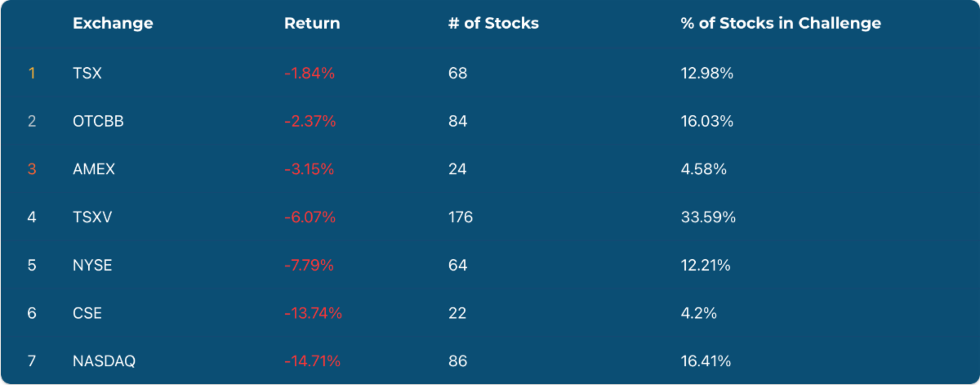Click the Exchange column header
Viewport: 980px width, 385px height.
(113, 24)
